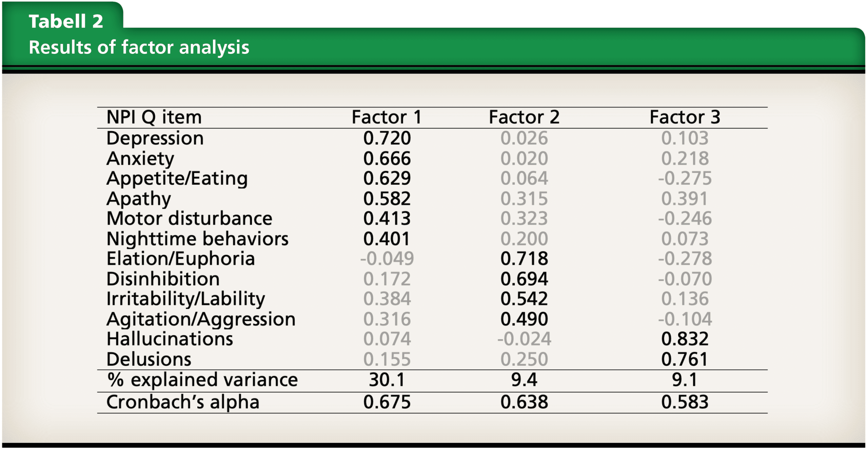Screen dimensions: 868x451
Task: Click Apathy Factor 3 value 0.391
Action: (x=685, y=199)
